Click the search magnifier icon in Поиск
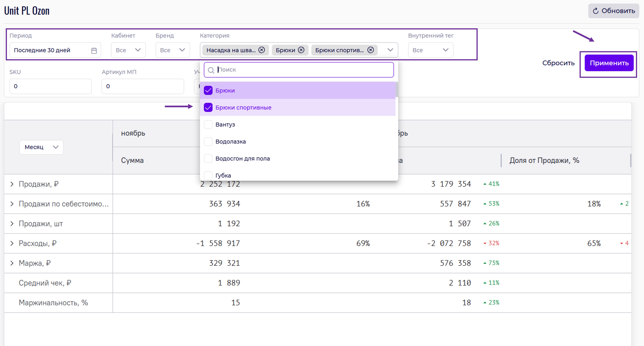Viewport: 644px width, 346px height. coord(211,70)
